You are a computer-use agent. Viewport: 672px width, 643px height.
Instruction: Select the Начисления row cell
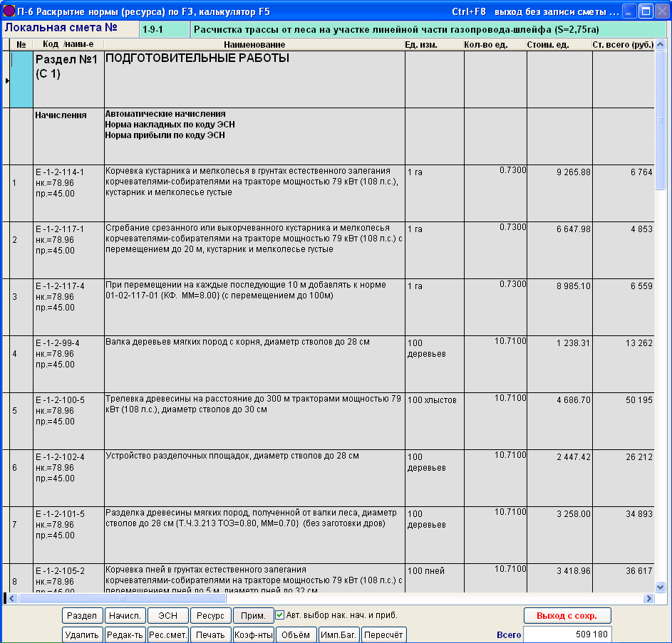[x=68, y=136]
